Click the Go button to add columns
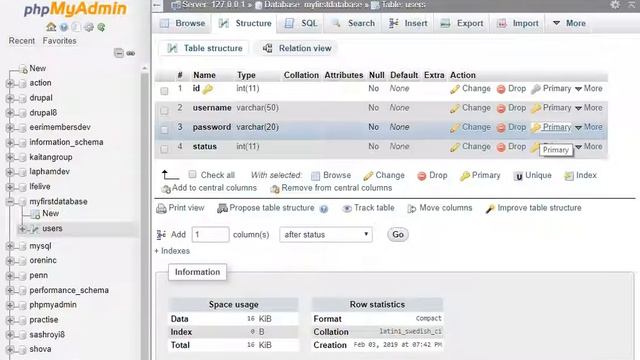 pyautogui.click(x=398, y=235)
